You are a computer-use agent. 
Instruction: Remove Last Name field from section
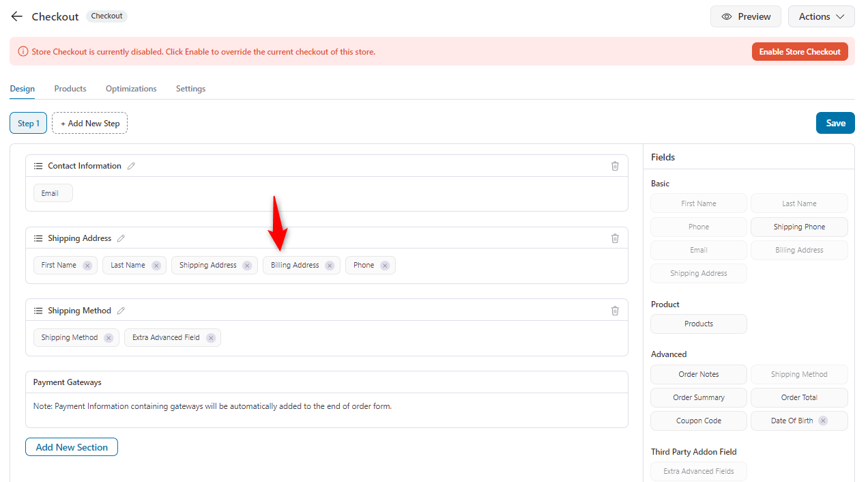[156, 266]
